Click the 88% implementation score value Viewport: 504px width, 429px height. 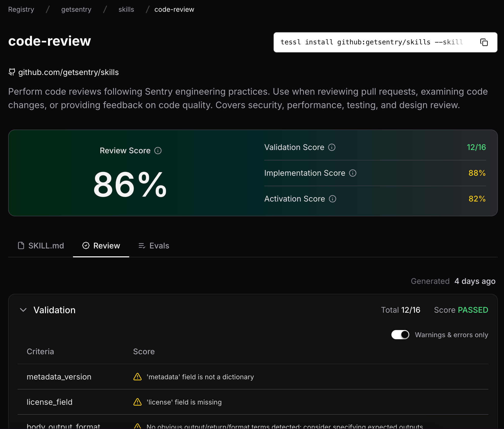477,173
